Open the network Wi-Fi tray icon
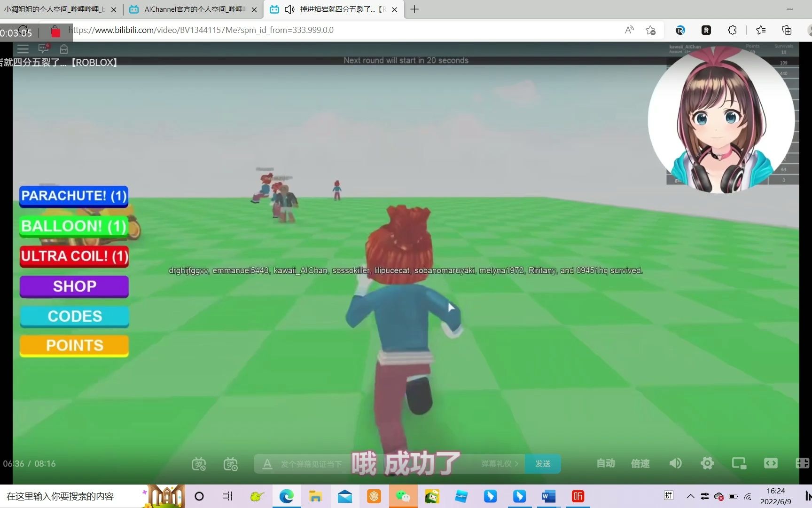 point(748,496)
